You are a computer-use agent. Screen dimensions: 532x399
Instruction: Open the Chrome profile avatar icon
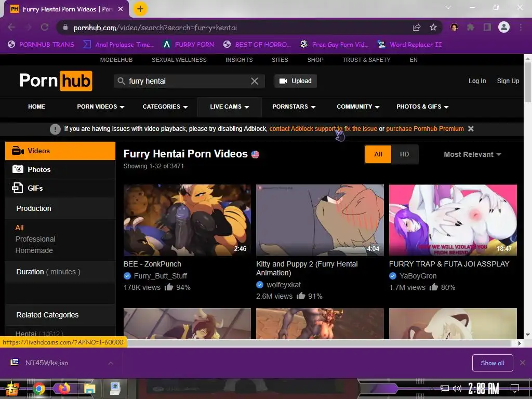point(504,27)
